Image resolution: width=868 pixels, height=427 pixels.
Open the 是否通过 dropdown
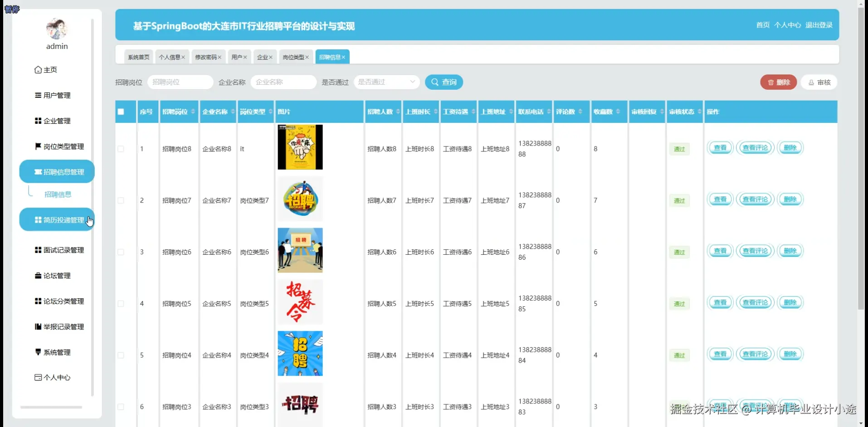[387, 82]
